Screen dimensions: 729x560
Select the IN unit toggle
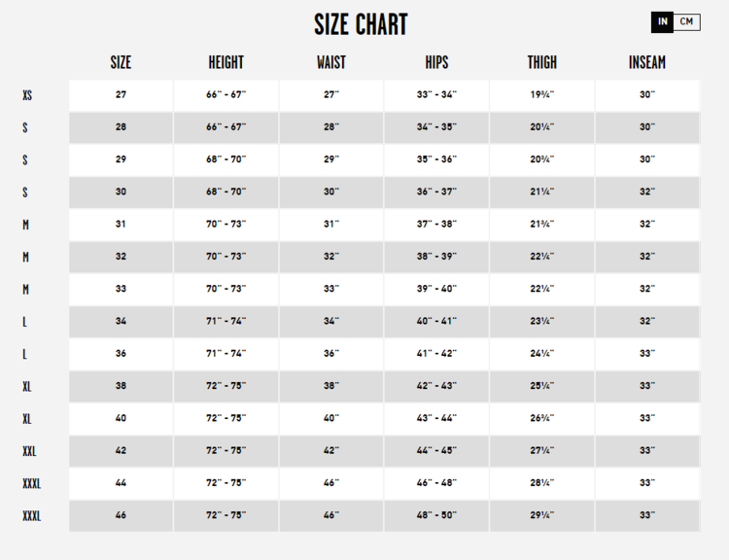pos(663,21)
